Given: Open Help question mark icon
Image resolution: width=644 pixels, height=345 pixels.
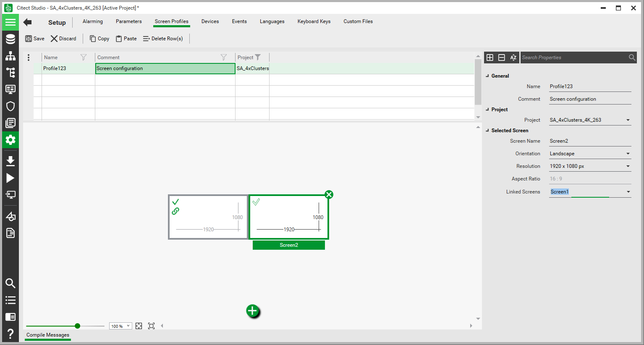Looking at the screenshot, I should 10,334.
